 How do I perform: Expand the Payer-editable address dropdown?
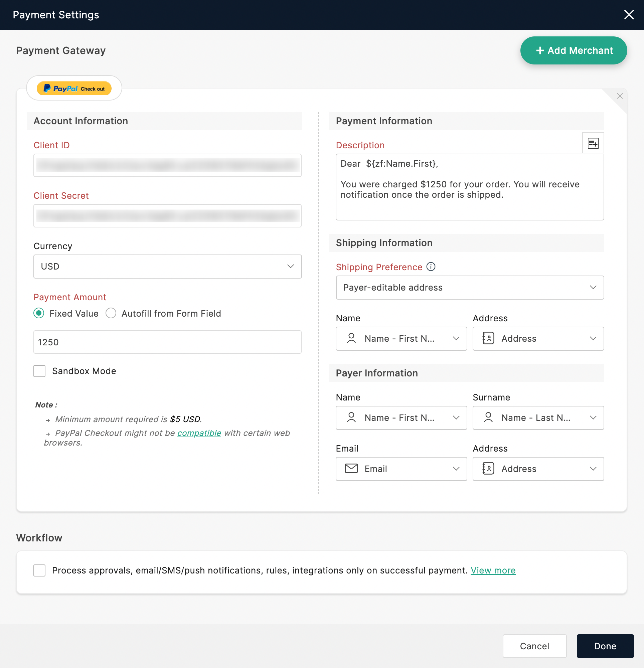469,287
